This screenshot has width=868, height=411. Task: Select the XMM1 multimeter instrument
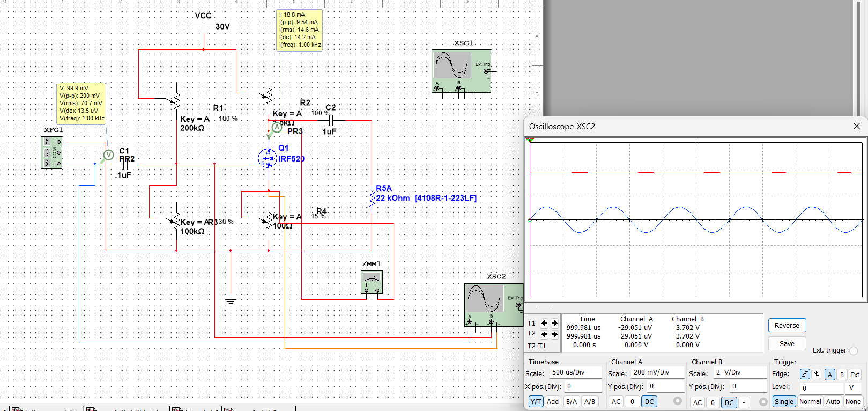pyautogui.click(x=372, y=282)
